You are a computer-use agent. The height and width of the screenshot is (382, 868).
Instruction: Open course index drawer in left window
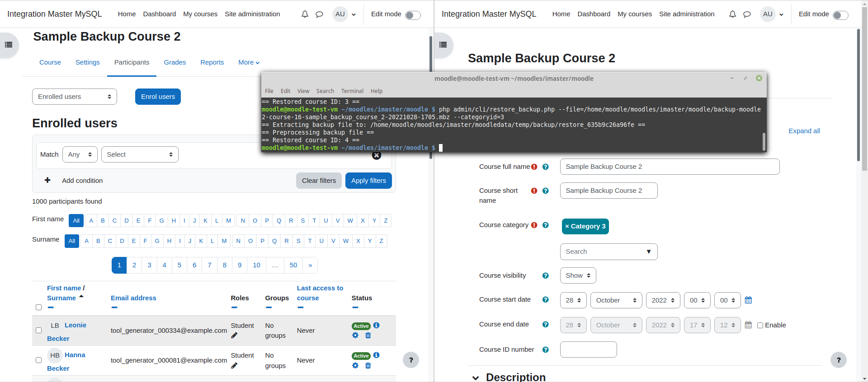9,45
